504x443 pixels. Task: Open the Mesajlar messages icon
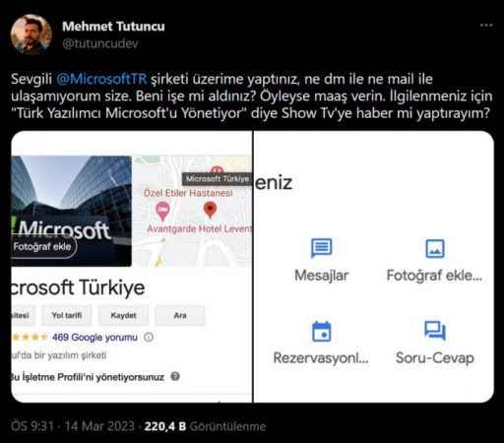point(321,248)
